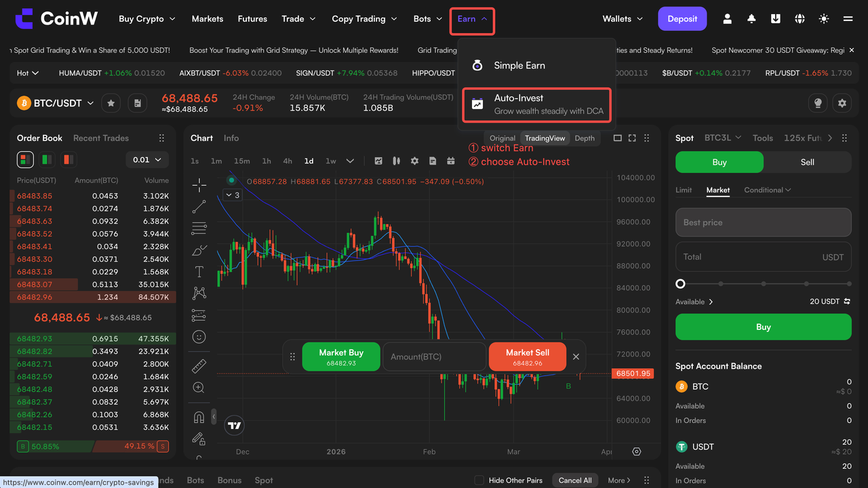Select the Limit order tab
The image size is (868, 488).
coord(684,190)
